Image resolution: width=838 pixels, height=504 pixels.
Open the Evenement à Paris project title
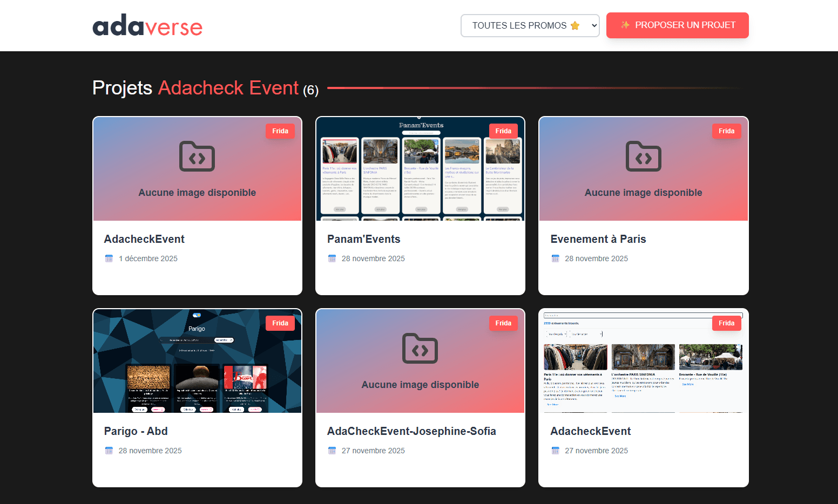tap(598, 239)
